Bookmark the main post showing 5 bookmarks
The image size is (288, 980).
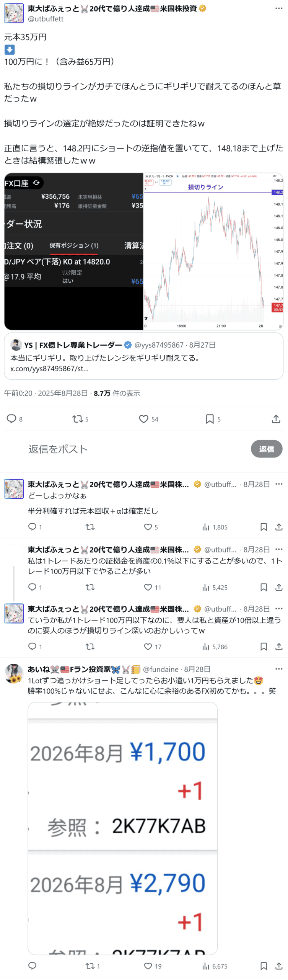pos(210,419)
